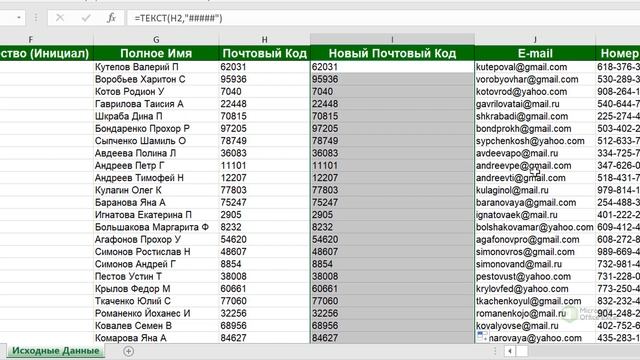Select new postal code 8232 in column I
Screen dimensions: 640x360
pyautogui.click(x=392, y=227)
